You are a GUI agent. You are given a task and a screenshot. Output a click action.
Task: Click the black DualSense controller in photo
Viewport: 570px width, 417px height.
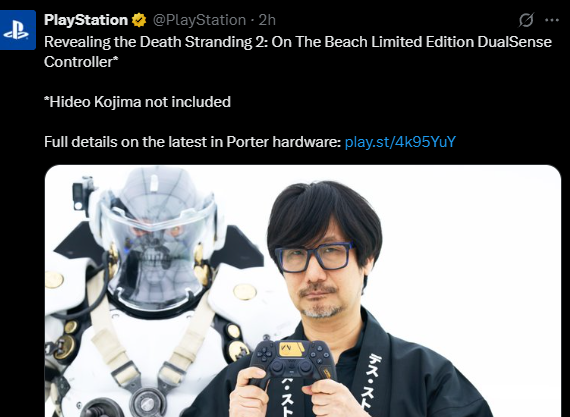tap(292, 362)
